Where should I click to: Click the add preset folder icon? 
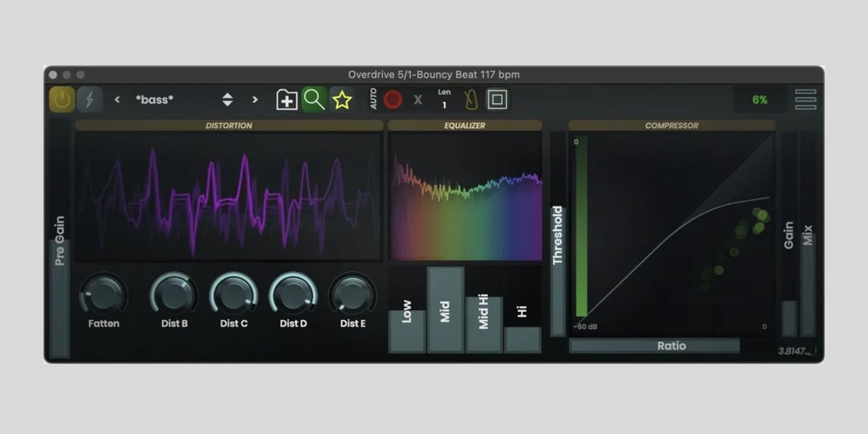pyautogui.click(x=286, y=100)
